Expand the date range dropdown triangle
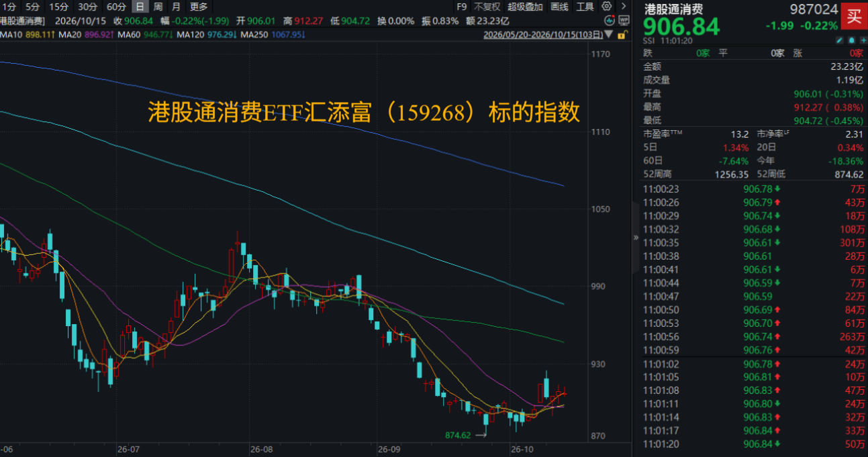The width and height of the screenshot is (868, 457). pos(608,34)
